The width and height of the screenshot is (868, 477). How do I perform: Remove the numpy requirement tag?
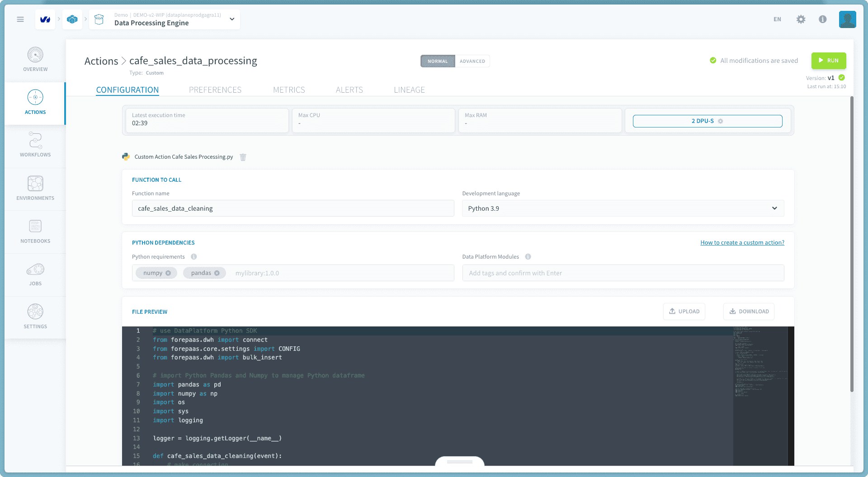click(168, 273)
